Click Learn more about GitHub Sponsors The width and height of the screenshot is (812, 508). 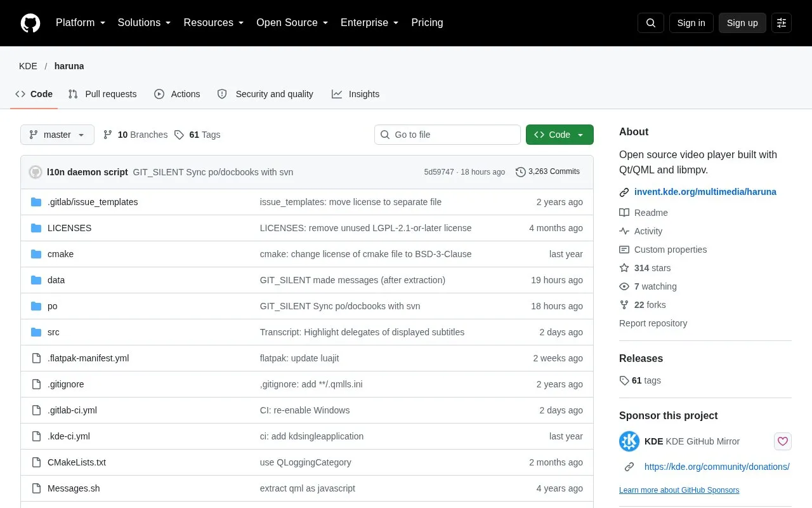coord(679,490)
